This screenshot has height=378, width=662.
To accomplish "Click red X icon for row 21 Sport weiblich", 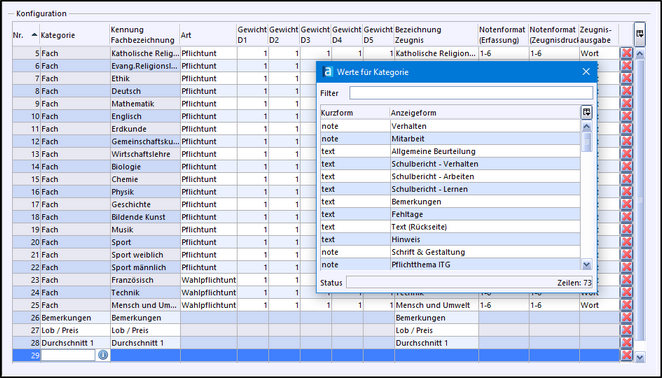I will pos(626,255).
